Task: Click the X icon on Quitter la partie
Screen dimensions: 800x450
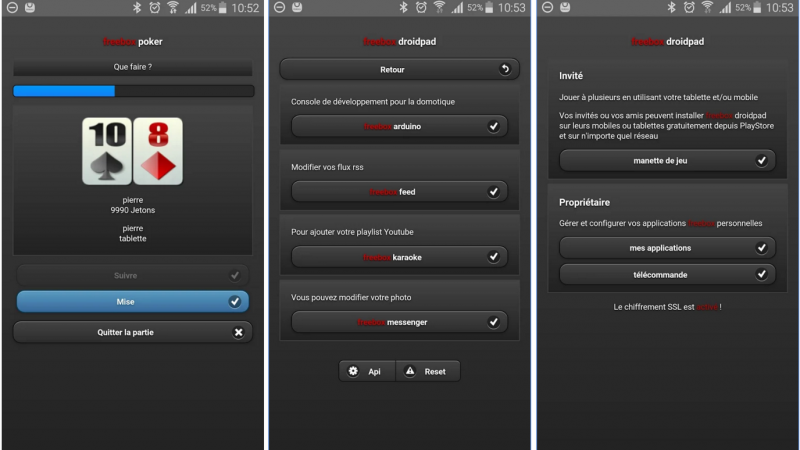Action: [x=238, y=332]
